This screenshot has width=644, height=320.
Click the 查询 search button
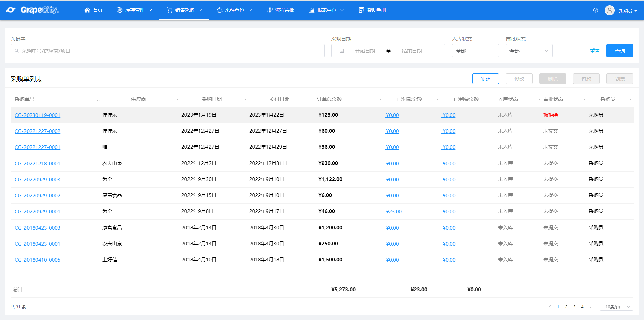tap(620, 51)
